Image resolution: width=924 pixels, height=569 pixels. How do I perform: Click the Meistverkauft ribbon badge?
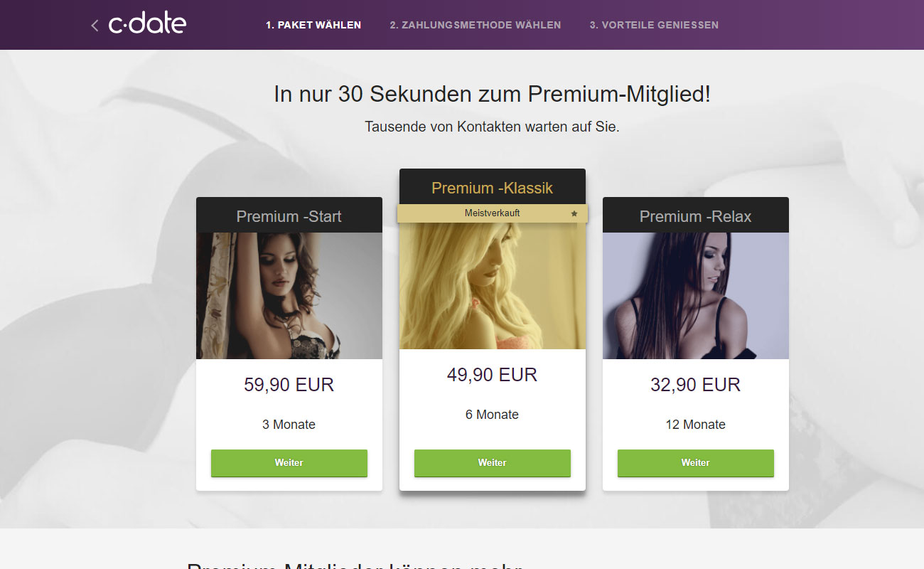493,213
